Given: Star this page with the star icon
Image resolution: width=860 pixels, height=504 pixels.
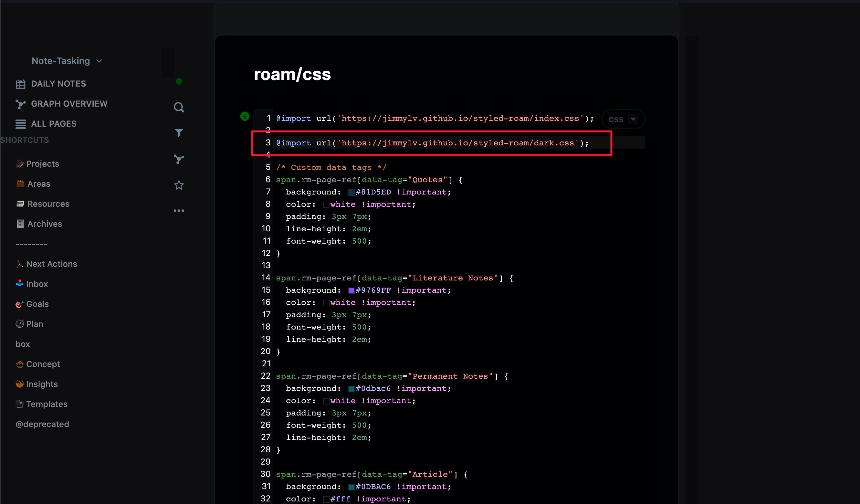Looking at the screenshot, I should point(179,185).
